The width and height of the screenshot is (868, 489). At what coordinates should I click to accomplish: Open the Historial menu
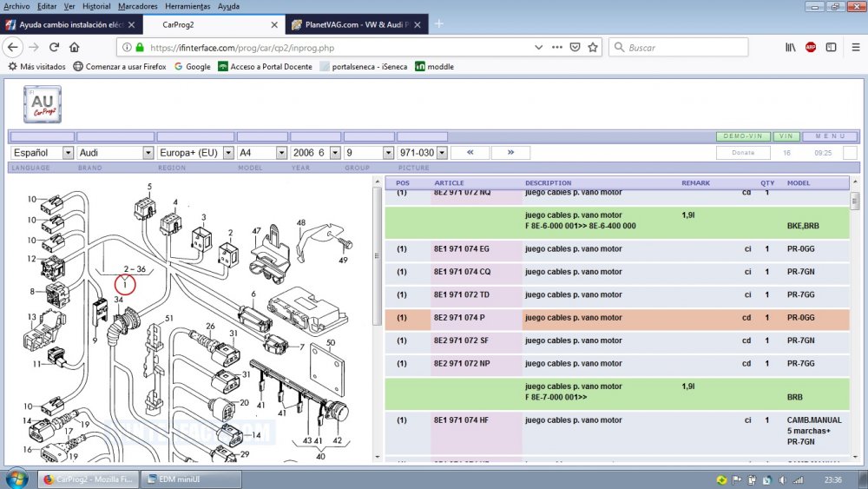coord(96,6)
